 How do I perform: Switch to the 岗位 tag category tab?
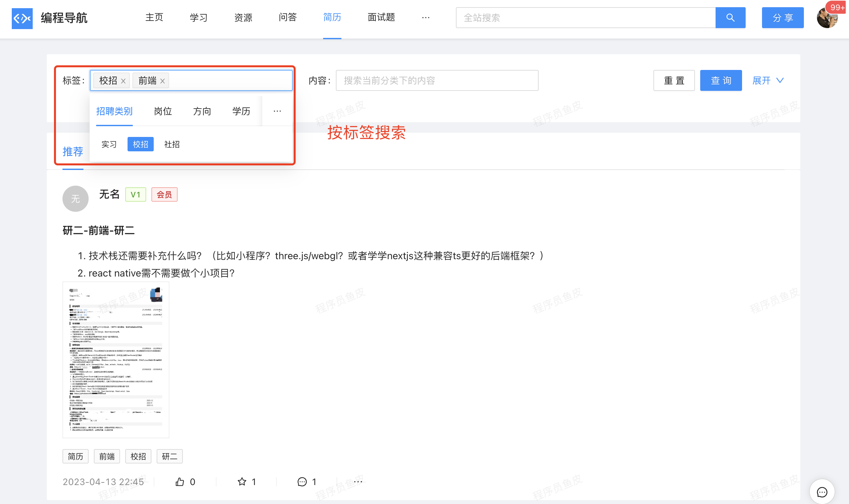coord(163,111)
